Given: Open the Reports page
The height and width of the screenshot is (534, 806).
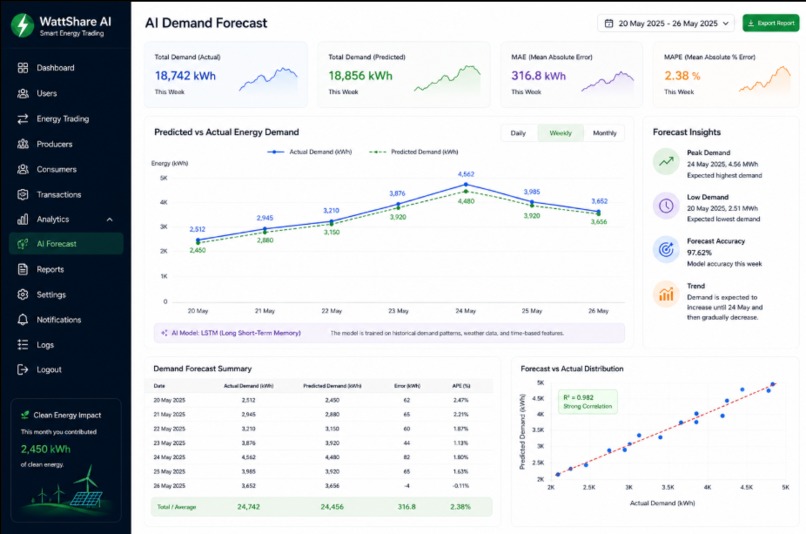Looking at the screenshot, I should 50,269.
